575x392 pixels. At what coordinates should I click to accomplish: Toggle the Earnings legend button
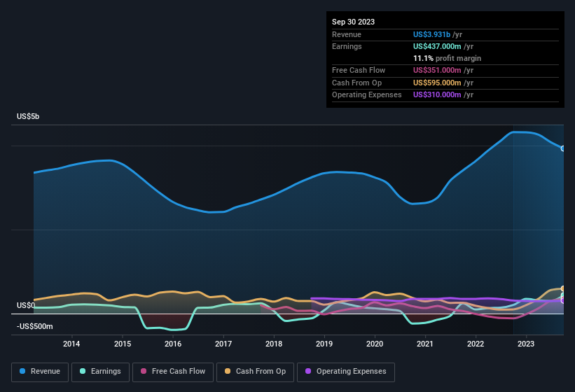tap(100, 372)
